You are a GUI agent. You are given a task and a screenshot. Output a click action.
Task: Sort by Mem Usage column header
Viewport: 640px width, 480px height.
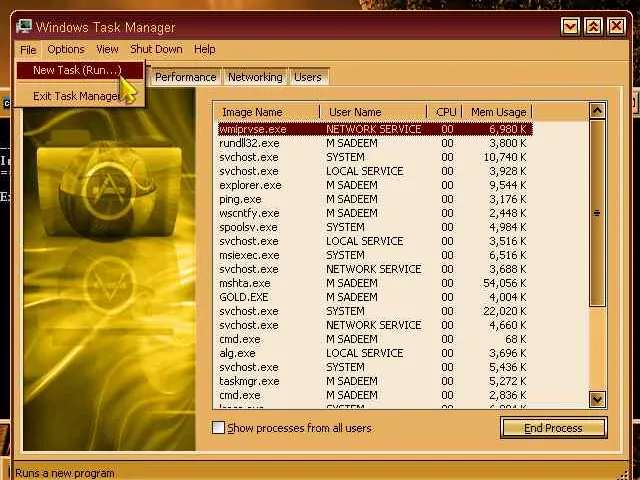(x=497, y=112)
